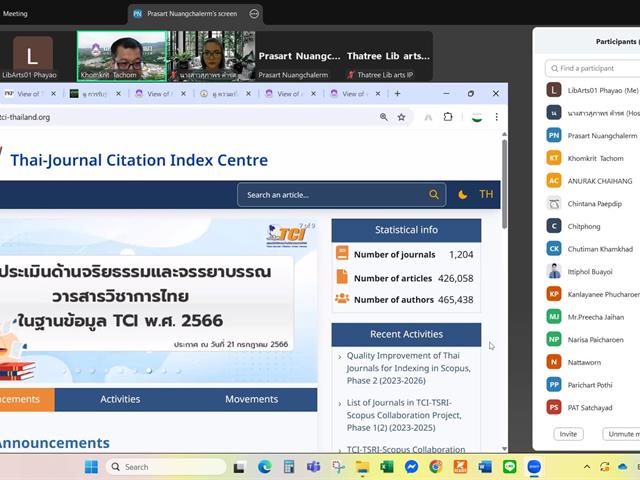Click the Number of journals icon
Screen dimensions: 640x480
coord(342,253)
